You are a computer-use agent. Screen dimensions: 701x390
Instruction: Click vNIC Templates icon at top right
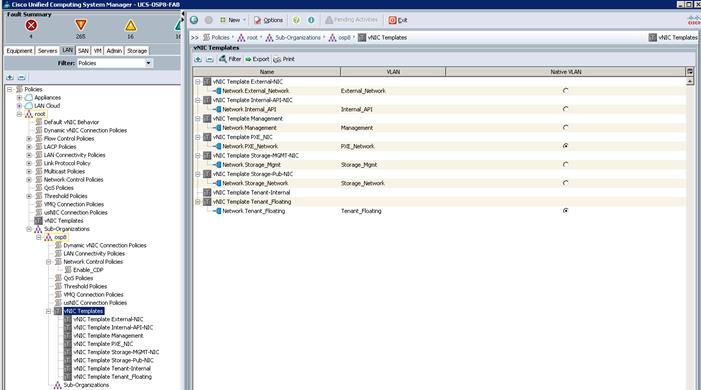click(x=653, y=38)
